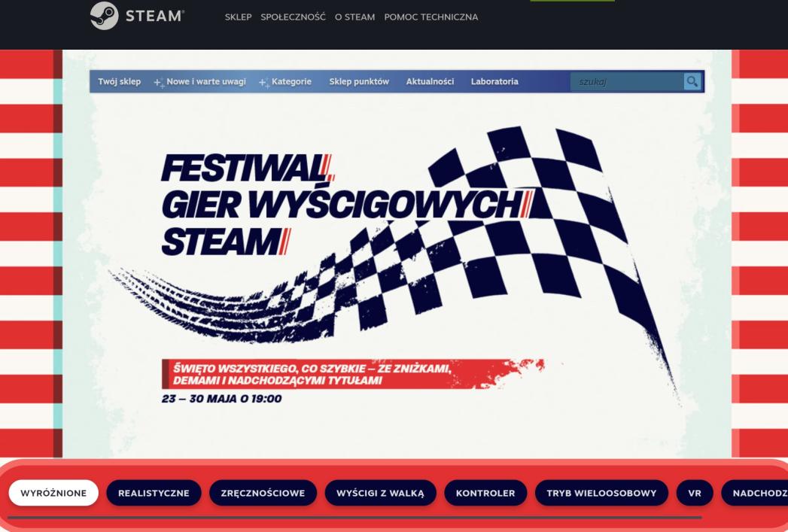This screenshot has height=532, width=788.
Task: Open the SKLEP menu
Action: click(239, 16)
